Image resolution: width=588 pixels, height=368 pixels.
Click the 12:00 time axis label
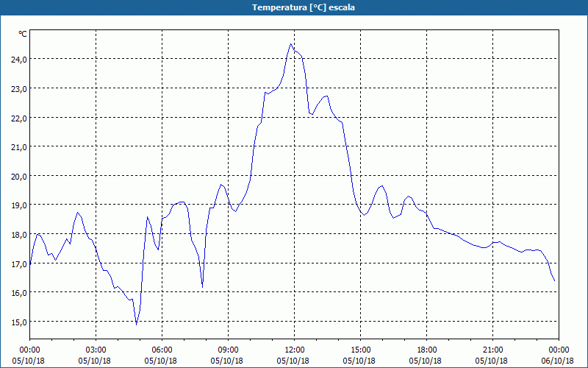(295, 350)
